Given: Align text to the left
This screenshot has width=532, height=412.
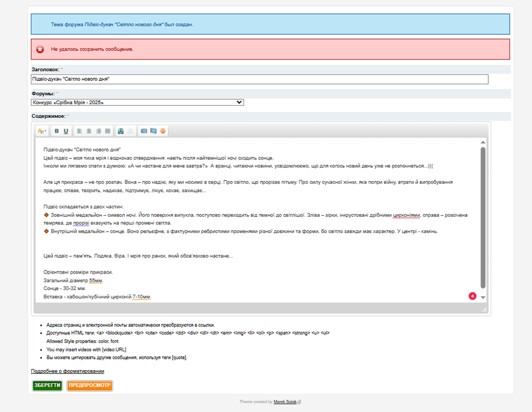Looking at the screenshot, I should [79, 131].
